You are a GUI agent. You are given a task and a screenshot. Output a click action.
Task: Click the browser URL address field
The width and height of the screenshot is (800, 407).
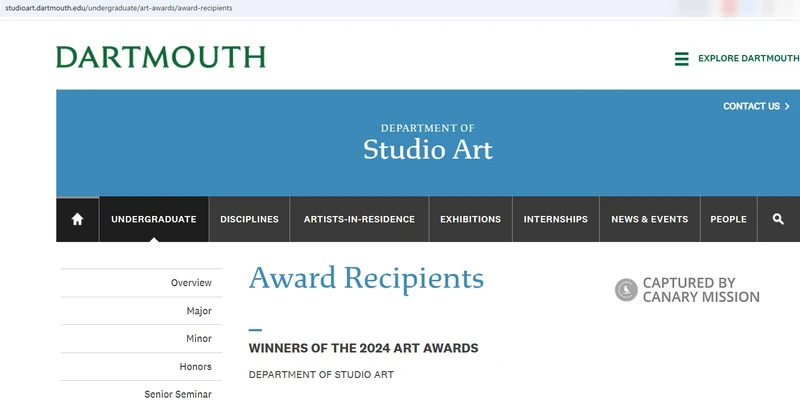tap(300, 8)
